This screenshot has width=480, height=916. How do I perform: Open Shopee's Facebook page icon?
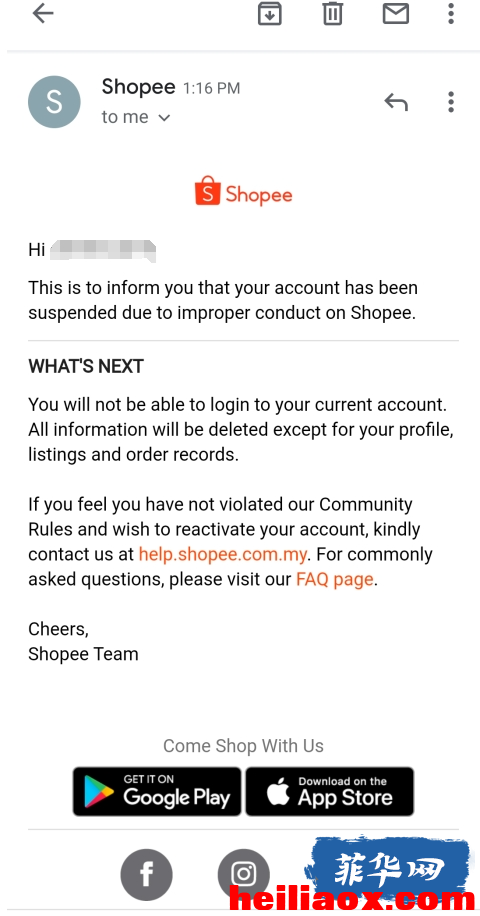[x=147, y=875]
